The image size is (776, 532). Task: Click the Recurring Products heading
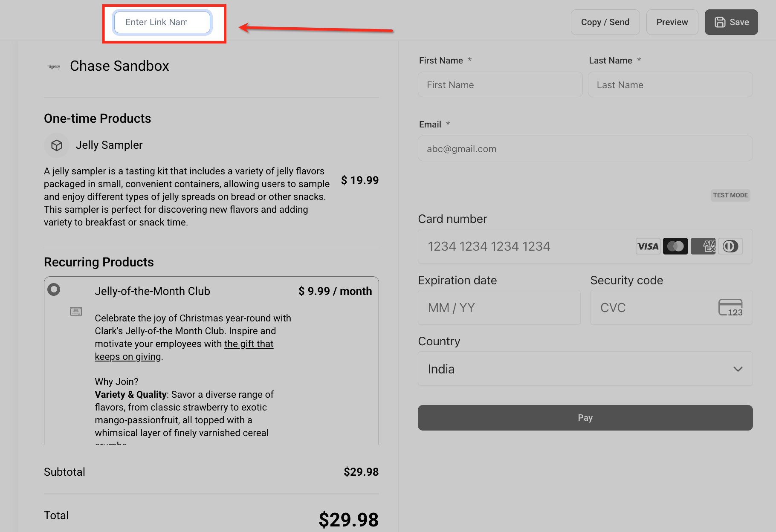[x=99, y=262]
